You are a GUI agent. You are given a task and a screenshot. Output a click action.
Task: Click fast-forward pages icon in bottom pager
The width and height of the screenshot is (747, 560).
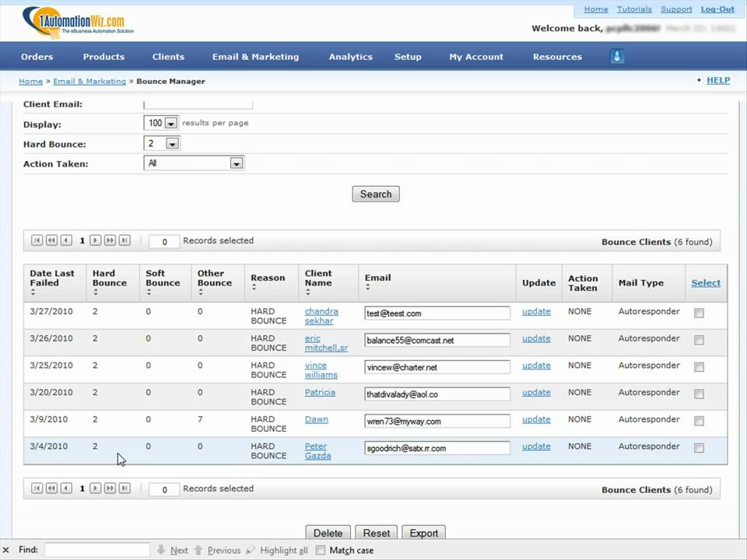pyautogui.click(x=110, y=488)
